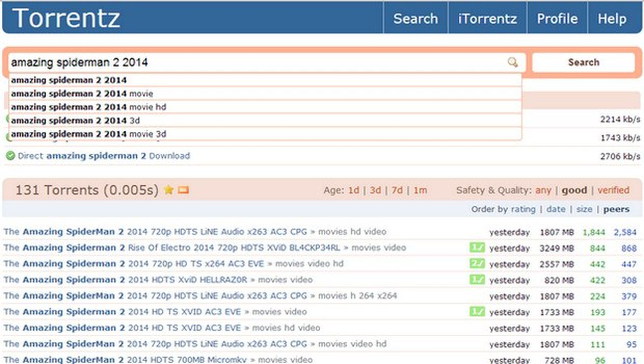Order results by peers
The height and width of the screenshot is (364, 644).
point(616,210)
